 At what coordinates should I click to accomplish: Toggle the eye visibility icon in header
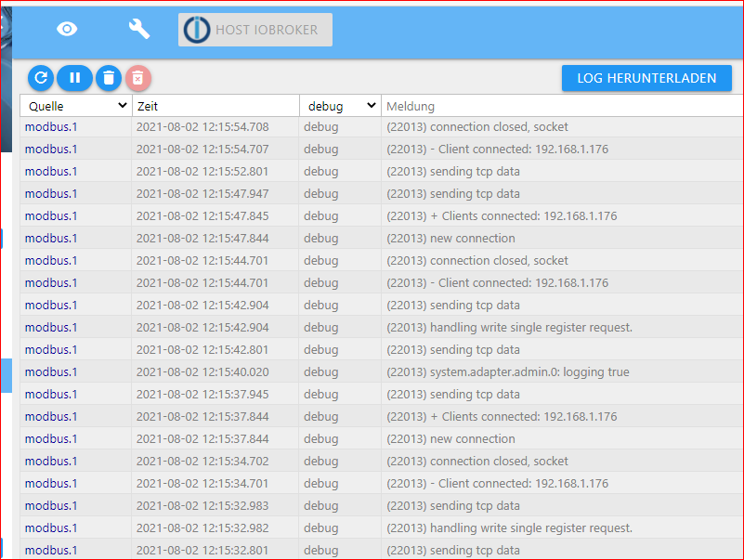coord(67,29)
